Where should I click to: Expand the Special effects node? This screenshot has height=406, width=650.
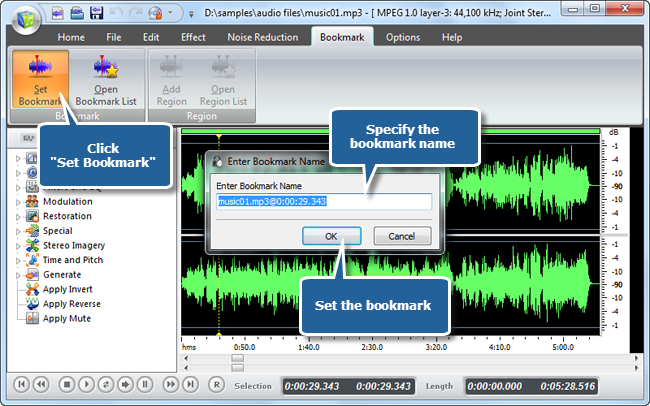[x=18, y=231]
